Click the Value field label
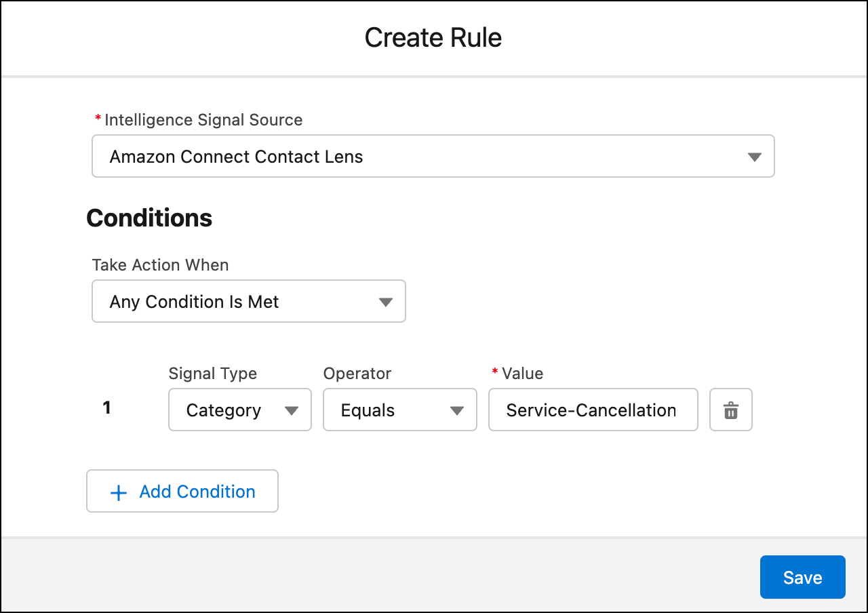This screenshot has height=613, width=868. (522, 374)
